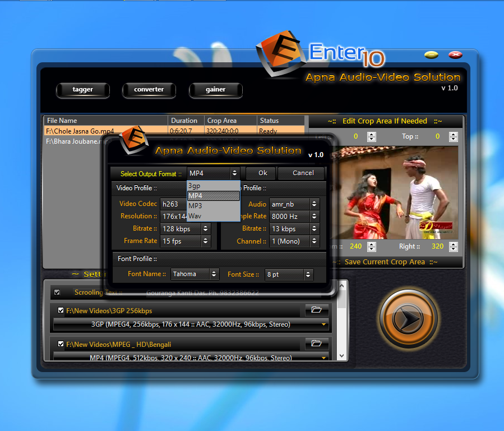Browse folder for MPEG_HD Bengali output
The width and height of the screenshot is (504, 431).
pyautogui.click(x=317, y=343)
